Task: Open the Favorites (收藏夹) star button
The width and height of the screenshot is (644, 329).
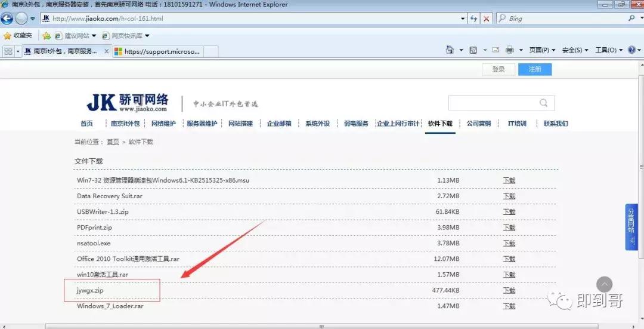Action: (18, 36)
